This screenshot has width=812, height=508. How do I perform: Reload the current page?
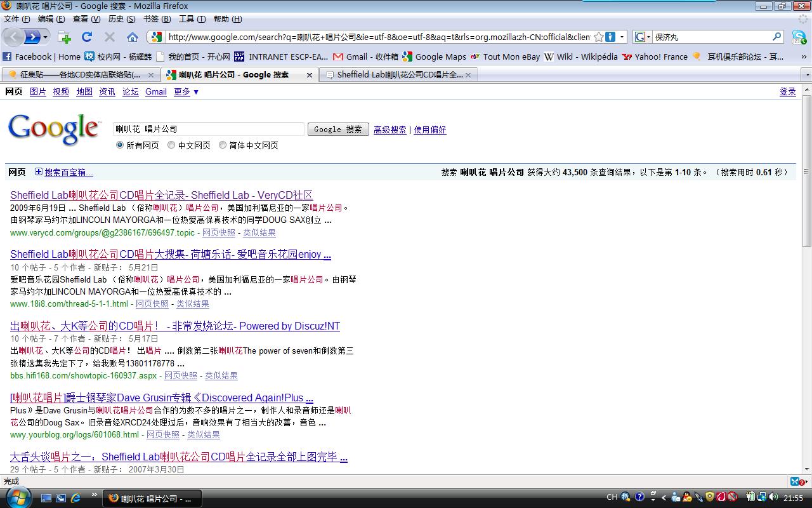[x=87, y=37]
